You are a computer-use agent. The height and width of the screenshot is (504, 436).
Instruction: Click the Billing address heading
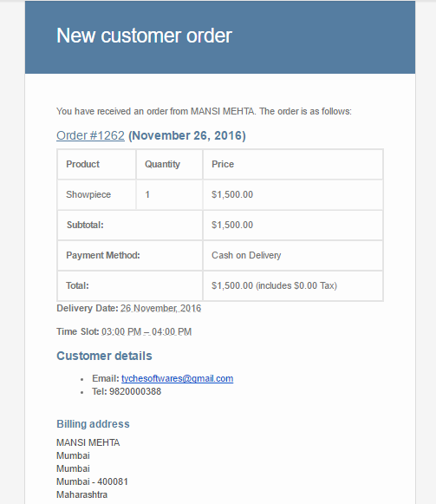point(93,424)
